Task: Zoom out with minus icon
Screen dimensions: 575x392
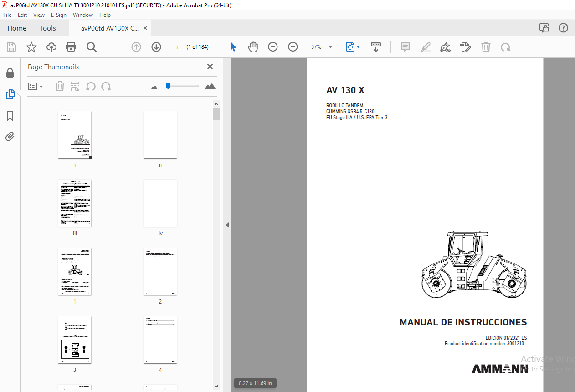Action: tap(273, 47)
